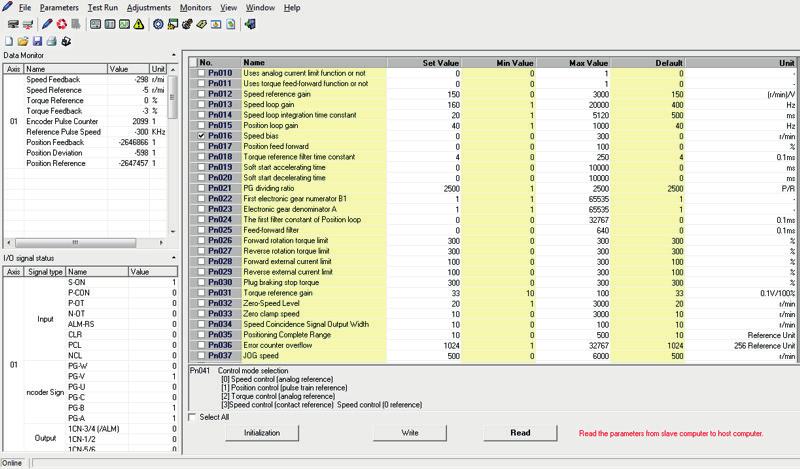Open the second grey panel toolbar icon
800x469 pixels.
click(110, 24)
